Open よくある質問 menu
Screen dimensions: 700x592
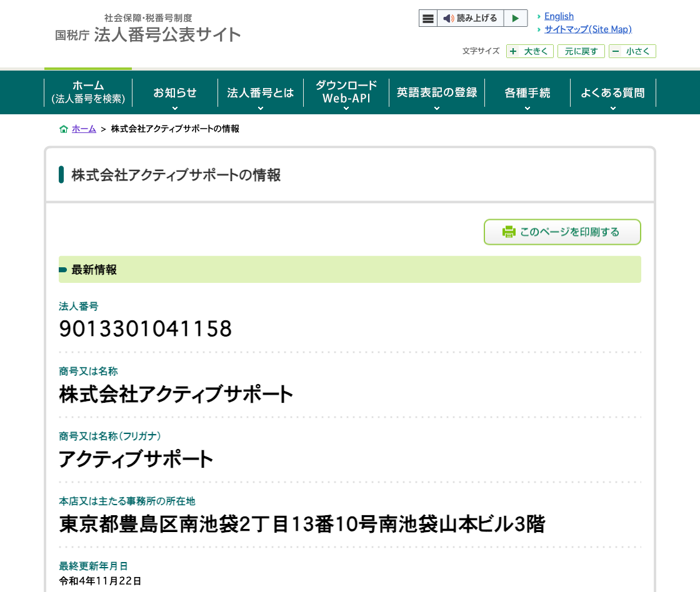613,92
